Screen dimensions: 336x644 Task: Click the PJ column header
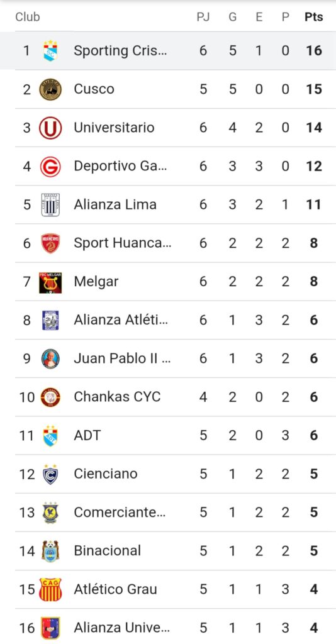point(203,17)
